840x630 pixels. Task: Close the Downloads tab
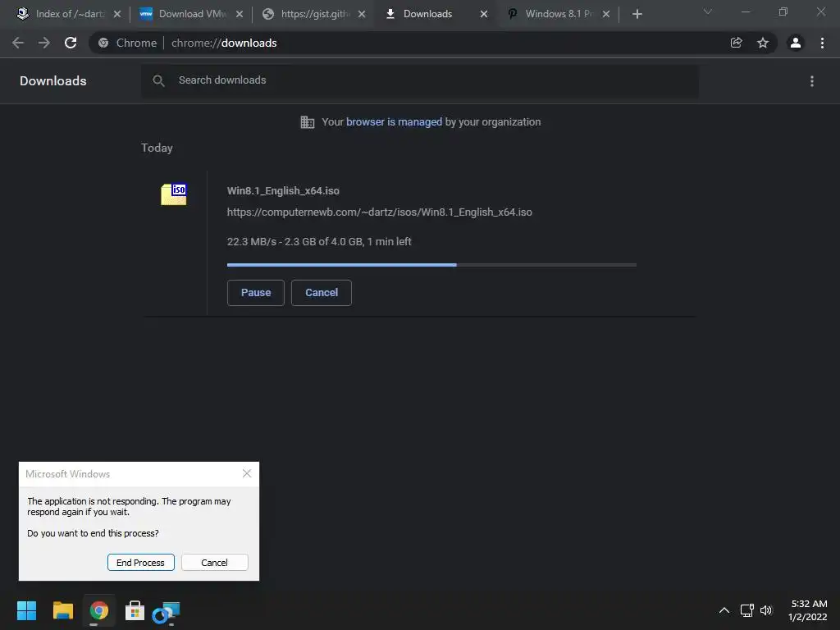click(484, 14)
